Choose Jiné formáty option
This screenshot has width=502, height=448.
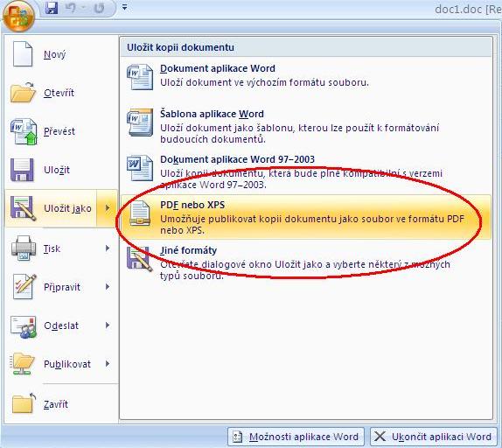point(306,262)
